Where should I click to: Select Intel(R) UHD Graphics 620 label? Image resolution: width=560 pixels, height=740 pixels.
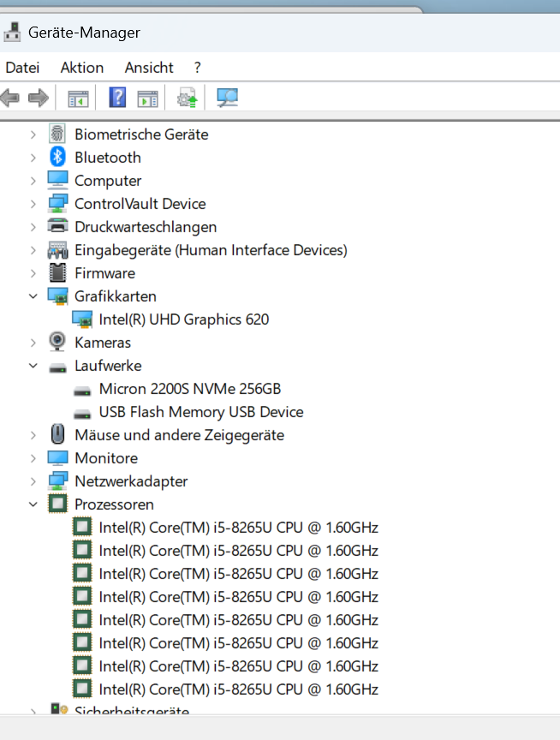click(184, 319)
